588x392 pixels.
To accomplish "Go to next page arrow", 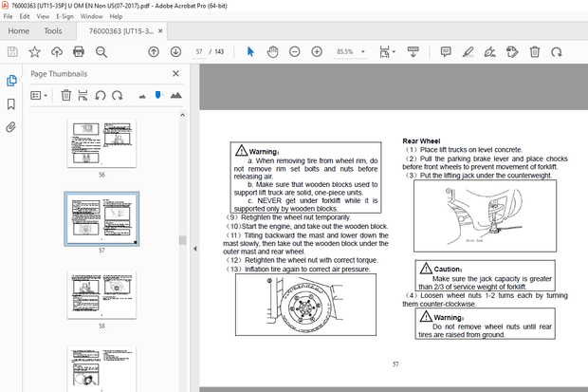I will tap(175, 52).
